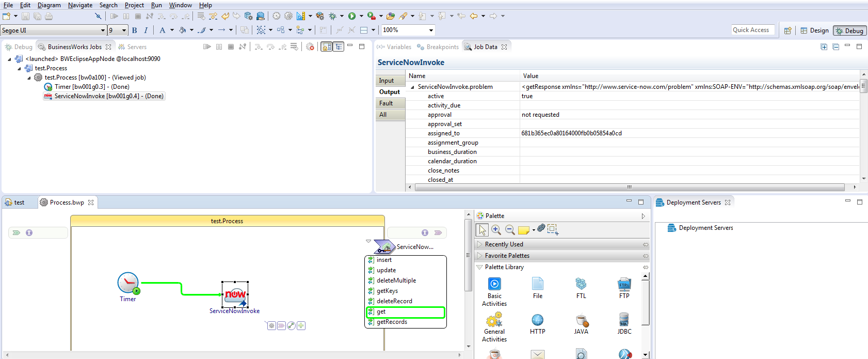Image resolution: width=868 pixels, height=359 pixels.
Task: Click the palette zoom in tool
Action: (496, 230)
